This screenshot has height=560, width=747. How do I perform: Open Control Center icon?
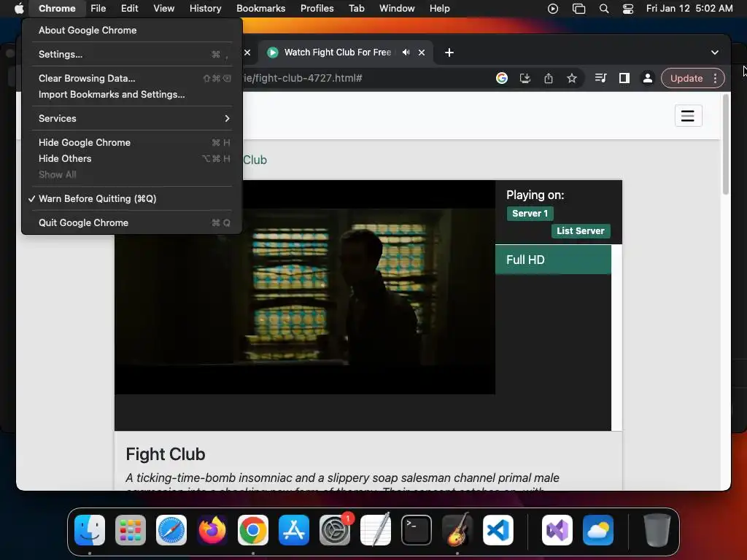tap(628, 9)
